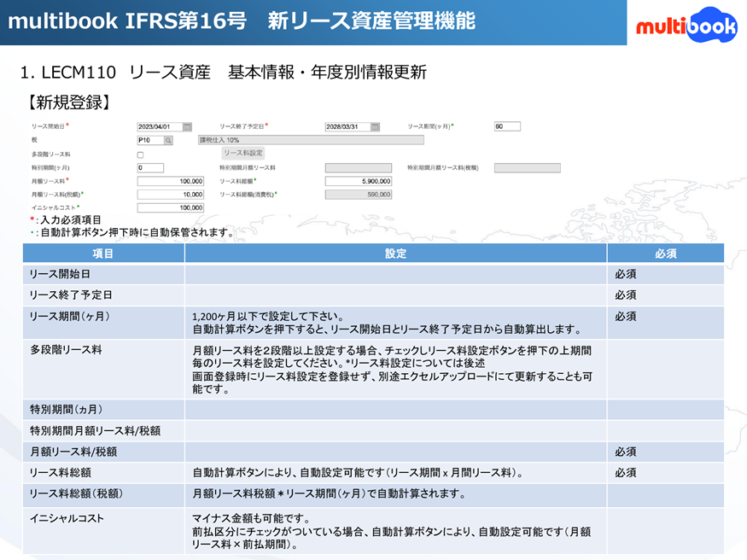Focus the lease end date field 2028/03/31
The width and height of the screenshot is (747, 560).
347,126
